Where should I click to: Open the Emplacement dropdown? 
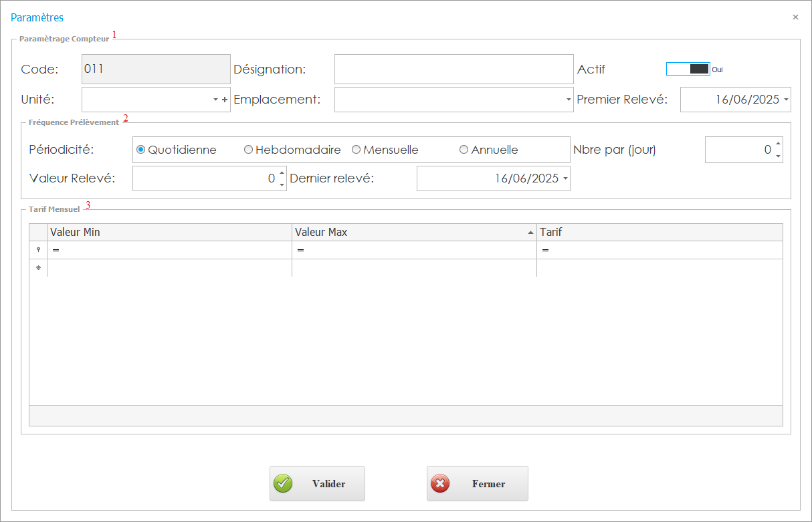568,99
